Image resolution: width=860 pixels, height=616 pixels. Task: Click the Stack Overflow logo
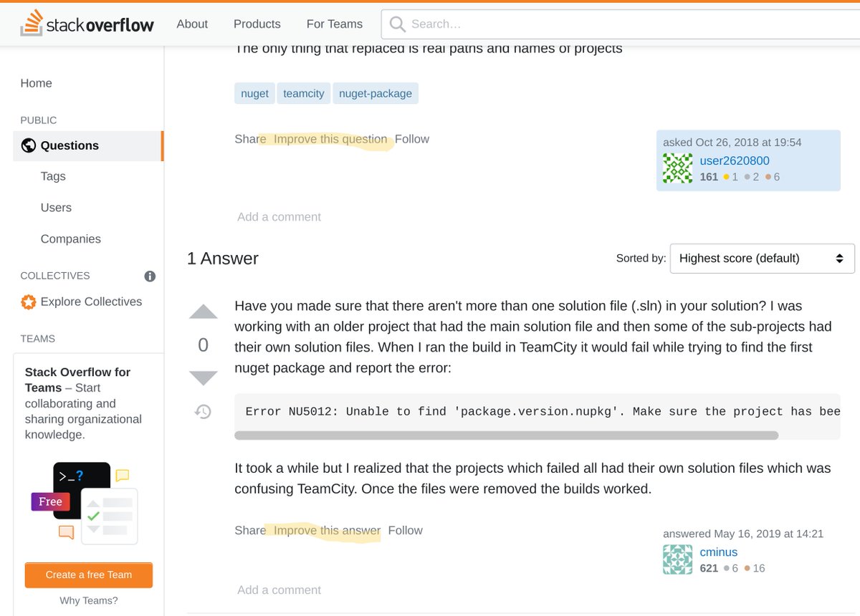87,24
